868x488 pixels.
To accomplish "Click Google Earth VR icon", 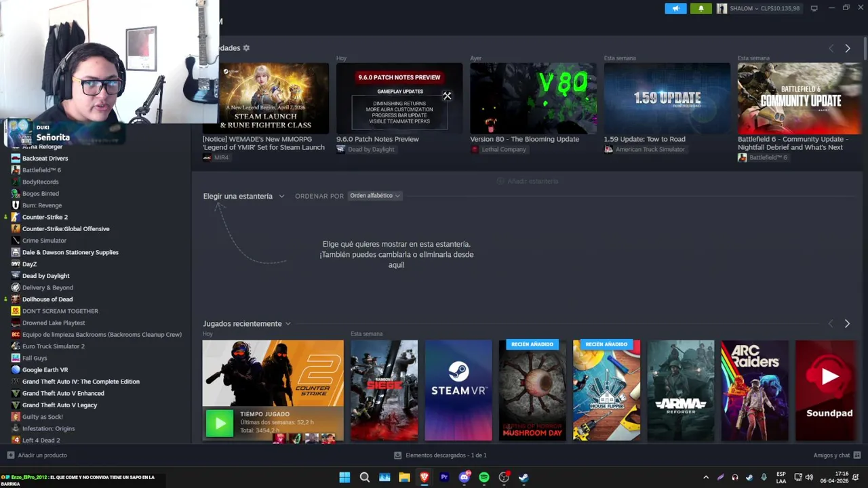I will click(16, 369).
